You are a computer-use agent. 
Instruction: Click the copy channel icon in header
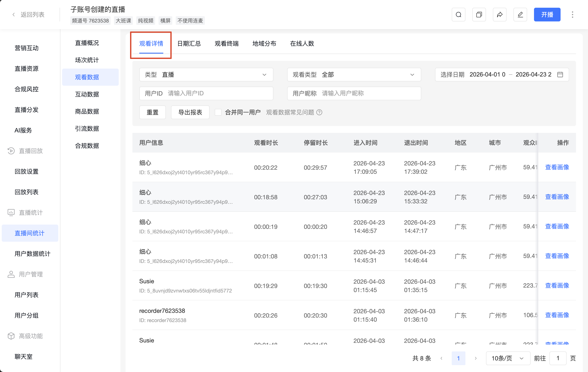pos(479,15)
